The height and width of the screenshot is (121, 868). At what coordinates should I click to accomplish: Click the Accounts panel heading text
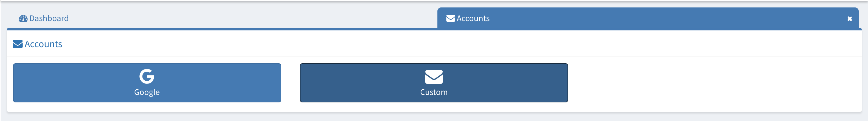(43, 44)
